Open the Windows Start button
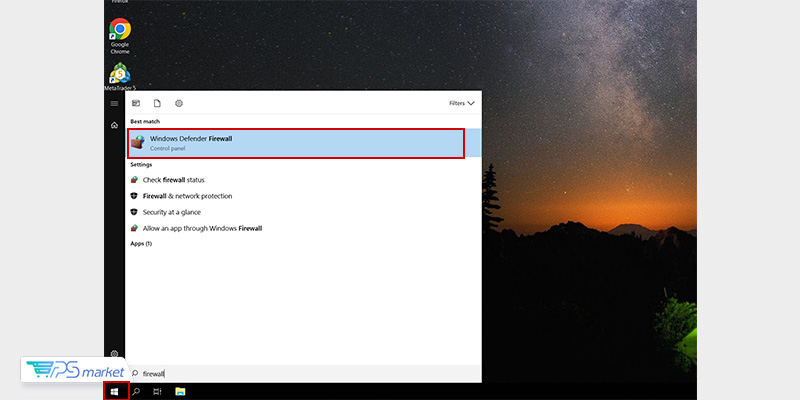The width and height of the screenshot is (800, 400). 115,391
